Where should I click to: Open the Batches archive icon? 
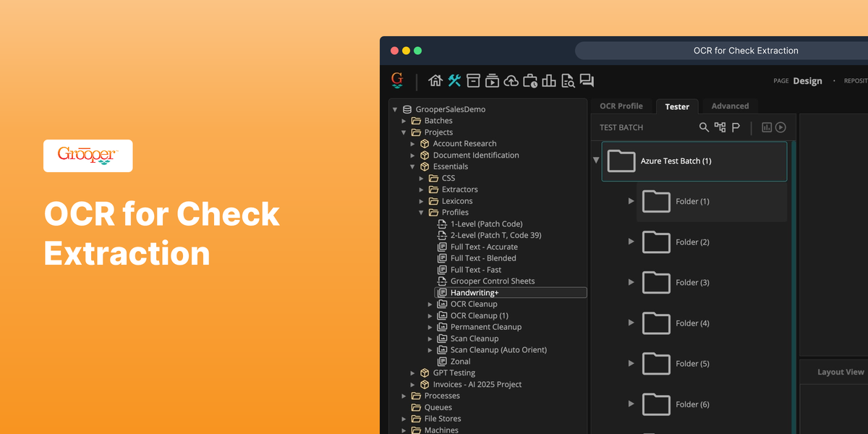pos(473,80)
